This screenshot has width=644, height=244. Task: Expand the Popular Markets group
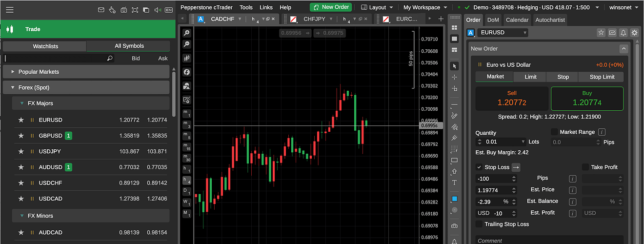pyautogui.click(x=86, y=72)
